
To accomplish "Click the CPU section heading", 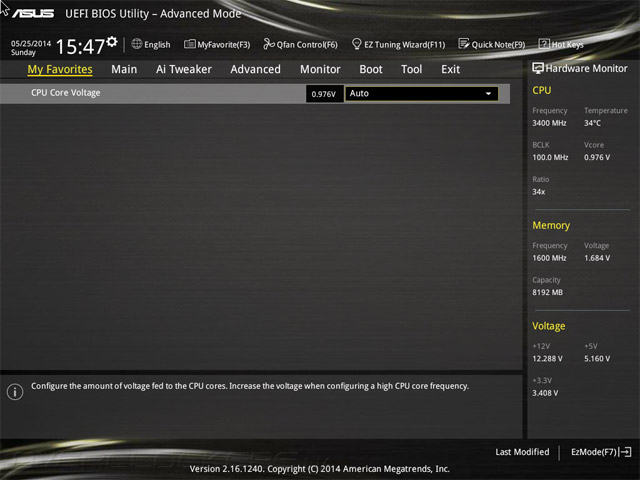I will point(542,90).
